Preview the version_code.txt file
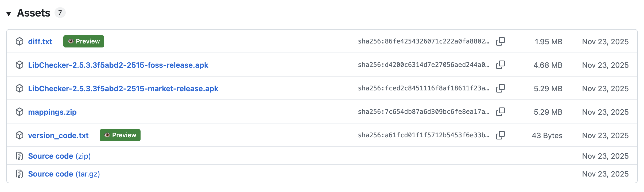 pos(120,135)
